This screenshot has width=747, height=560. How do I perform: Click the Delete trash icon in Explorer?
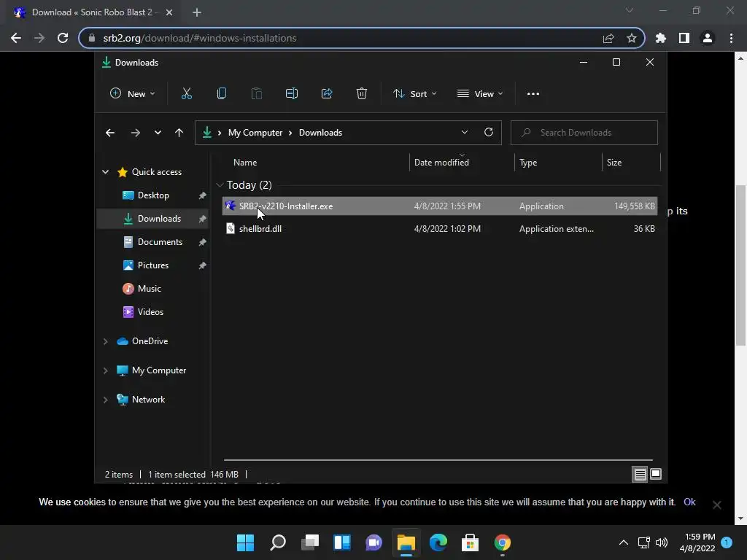362,93
